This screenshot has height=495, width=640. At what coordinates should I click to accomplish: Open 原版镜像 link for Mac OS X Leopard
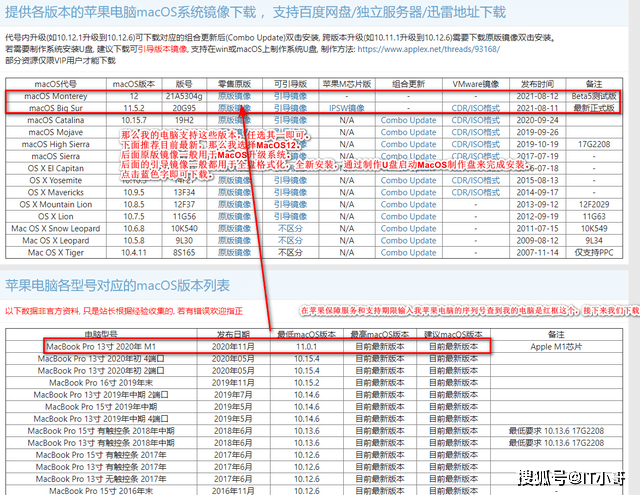pos(234,241)
